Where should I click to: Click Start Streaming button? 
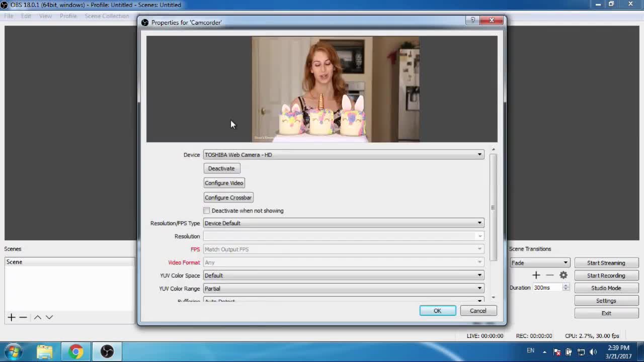tap(606, 263)
